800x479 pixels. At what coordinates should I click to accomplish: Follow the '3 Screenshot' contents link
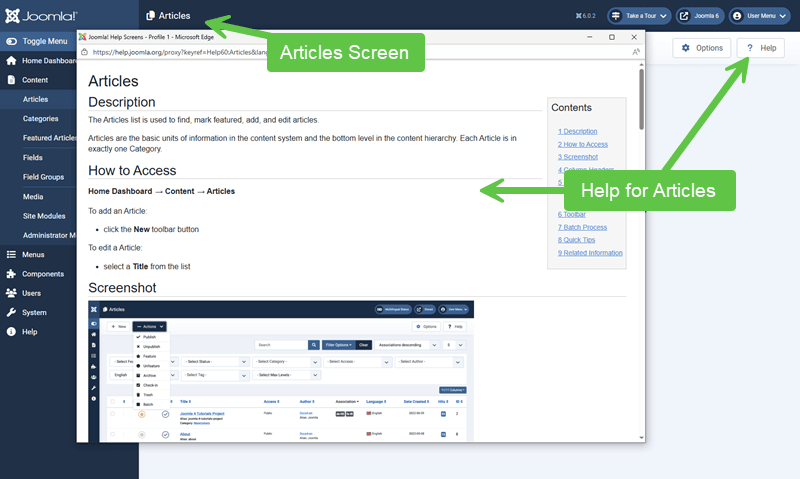click(578, 157)
